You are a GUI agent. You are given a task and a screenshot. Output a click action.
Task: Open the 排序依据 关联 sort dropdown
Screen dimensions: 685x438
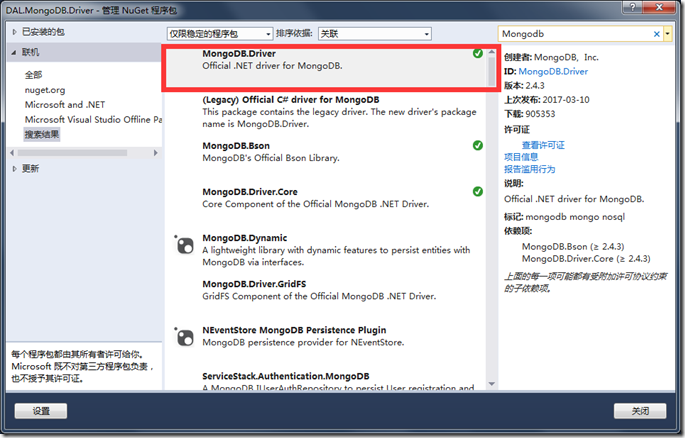pos(375,34)
